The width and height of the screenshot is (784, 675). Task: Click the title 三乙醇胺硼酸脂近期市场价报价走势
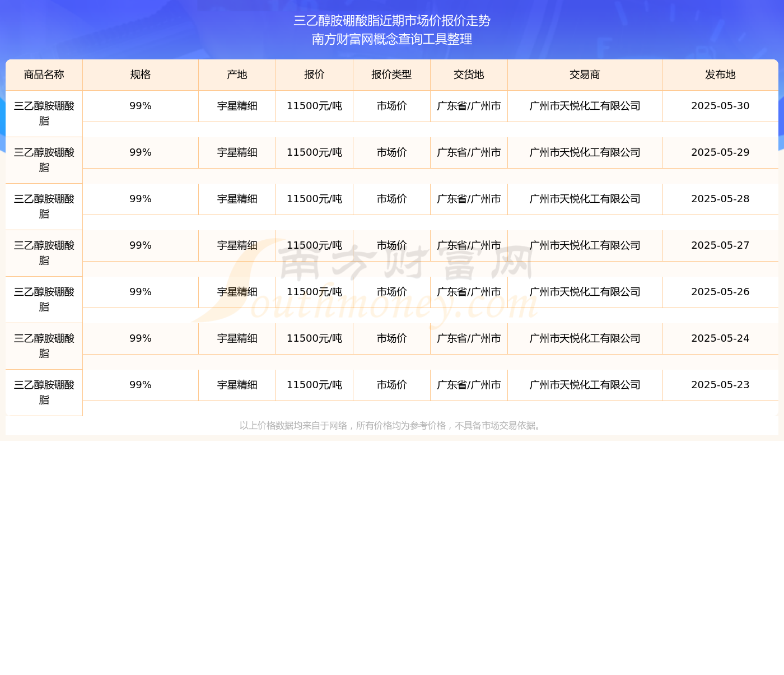(392, 21)
